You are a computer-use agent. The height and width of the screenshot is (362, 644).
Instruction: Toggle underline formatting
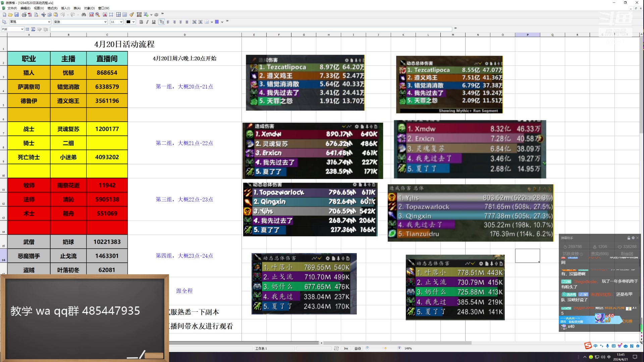(154, 22)
